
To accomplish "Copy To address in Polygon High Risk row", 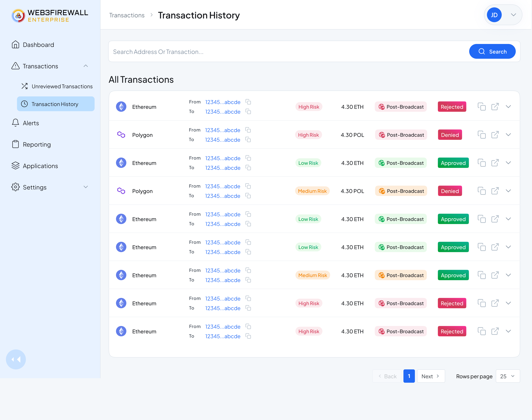I will (x=248, y=140).
